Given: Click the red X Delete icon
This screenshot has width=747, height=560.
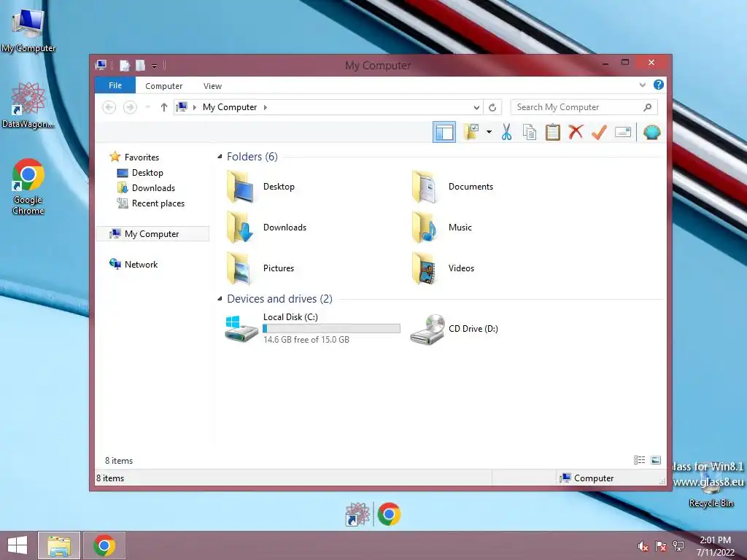Looking at the screenshot, I should (576, 132).
